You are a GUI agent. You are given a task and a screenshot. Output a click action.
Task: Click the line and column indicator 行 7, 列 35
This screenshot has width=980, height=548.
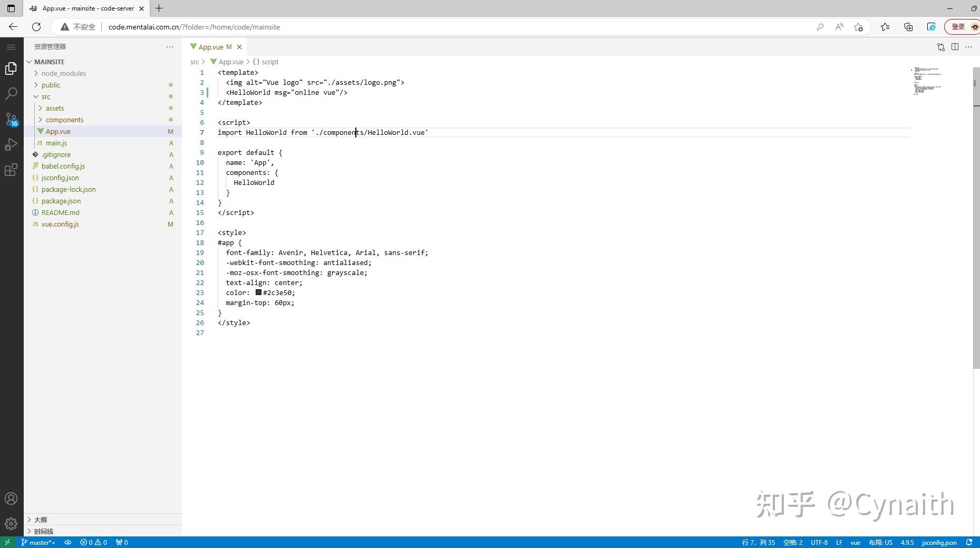pos(759,542)
